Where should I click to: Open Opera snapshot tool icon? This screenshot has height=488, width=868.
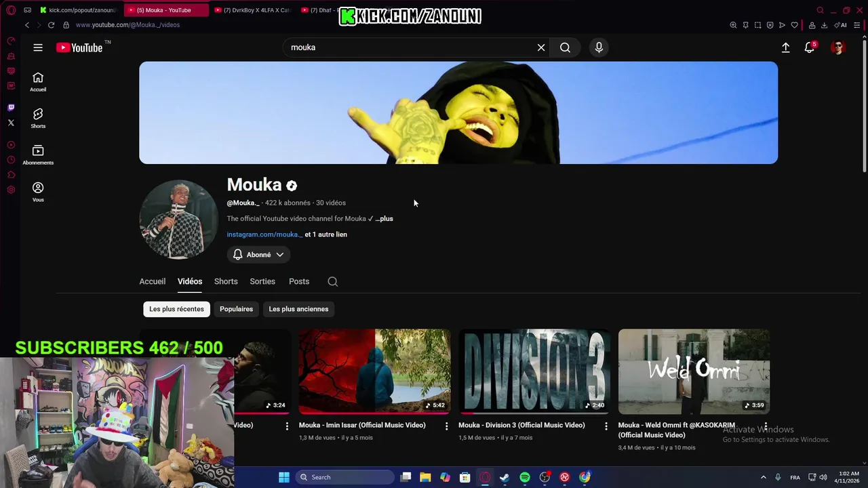757,25
